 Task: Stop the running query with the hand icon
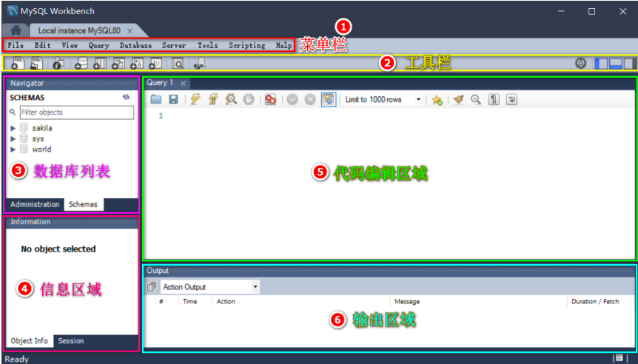click(x=249, y=99)
